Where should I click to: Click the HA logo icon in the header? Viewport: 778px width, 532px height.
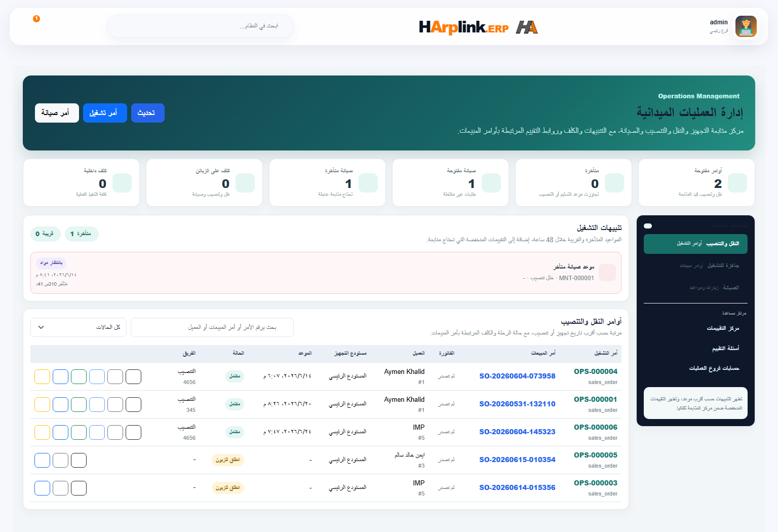[x=527, y=27]
